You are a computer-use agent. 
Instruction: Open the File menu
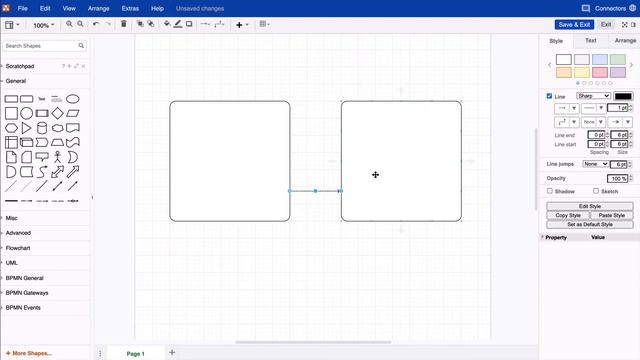coord(22,8)
